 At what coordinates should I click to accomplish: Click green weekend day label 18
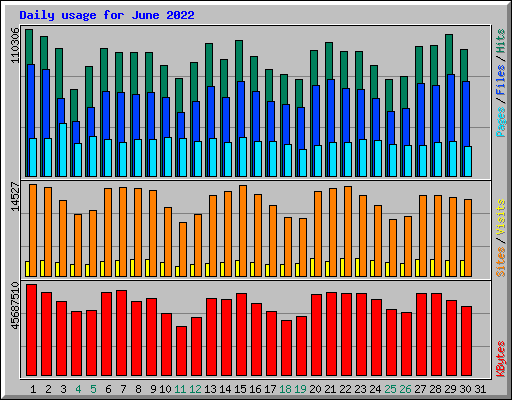click(285, 389)
